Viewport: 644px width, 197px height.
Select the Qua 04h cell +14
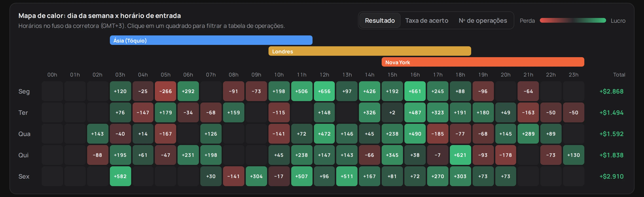point(143,134)
